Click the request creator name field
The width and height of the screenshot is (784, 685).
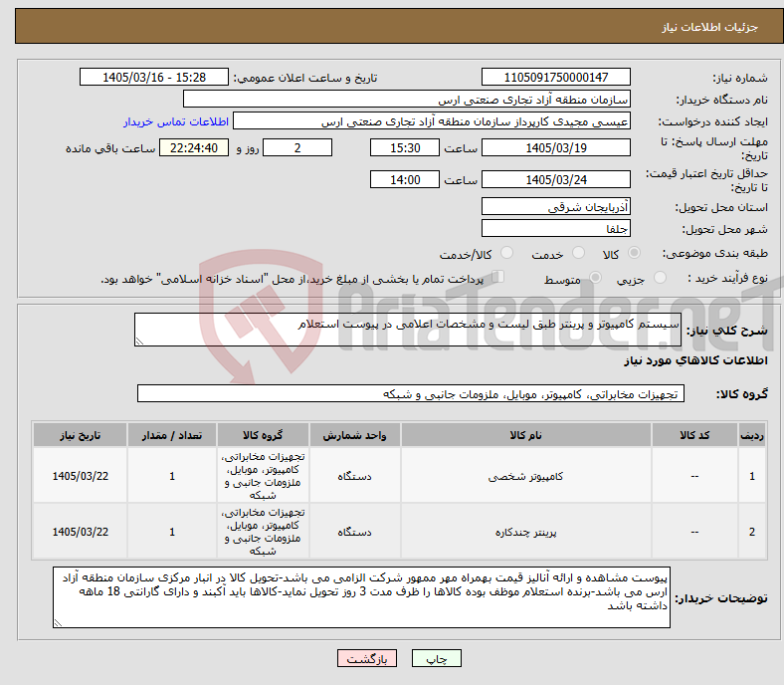pos(432,121)
